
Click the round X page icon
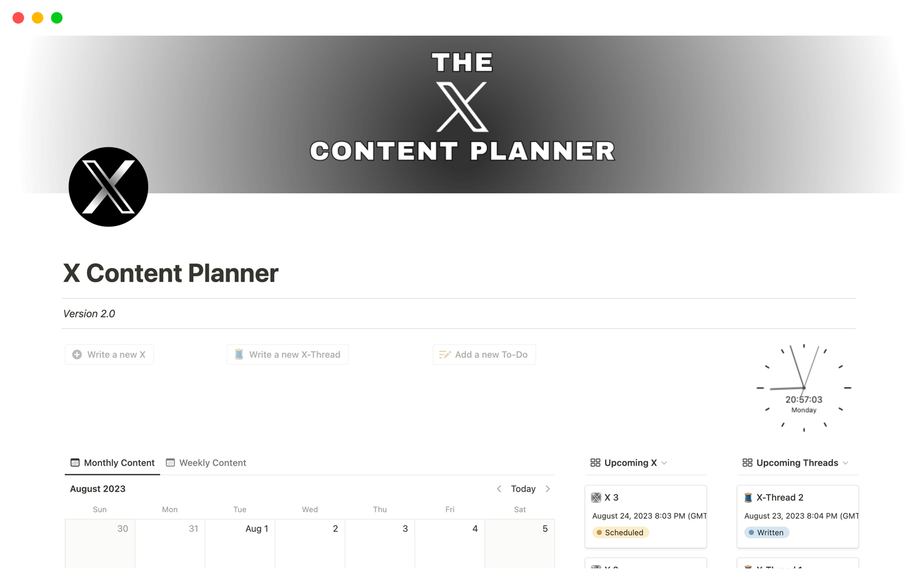click(x=108, y=187)
